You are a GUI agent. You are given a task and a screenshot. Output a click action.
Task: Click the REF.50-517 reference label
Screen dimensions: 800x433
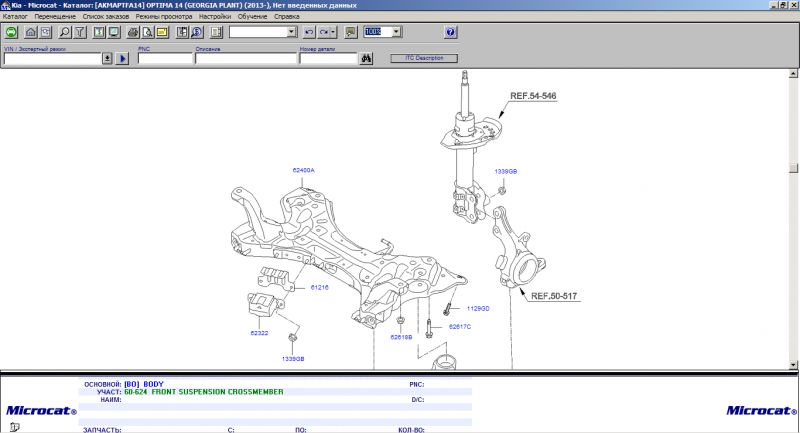pyautogui.click(x=554, y=296)
